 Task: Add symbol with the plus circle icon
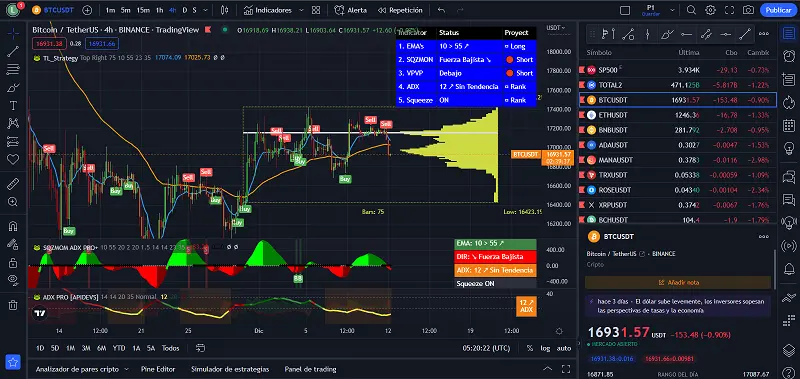coord(87,10)
